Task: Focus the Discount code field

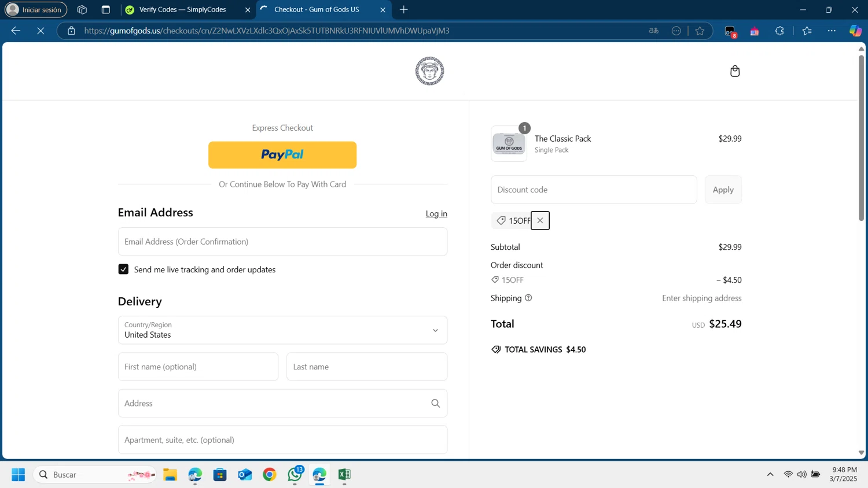Action: [594, 190]
